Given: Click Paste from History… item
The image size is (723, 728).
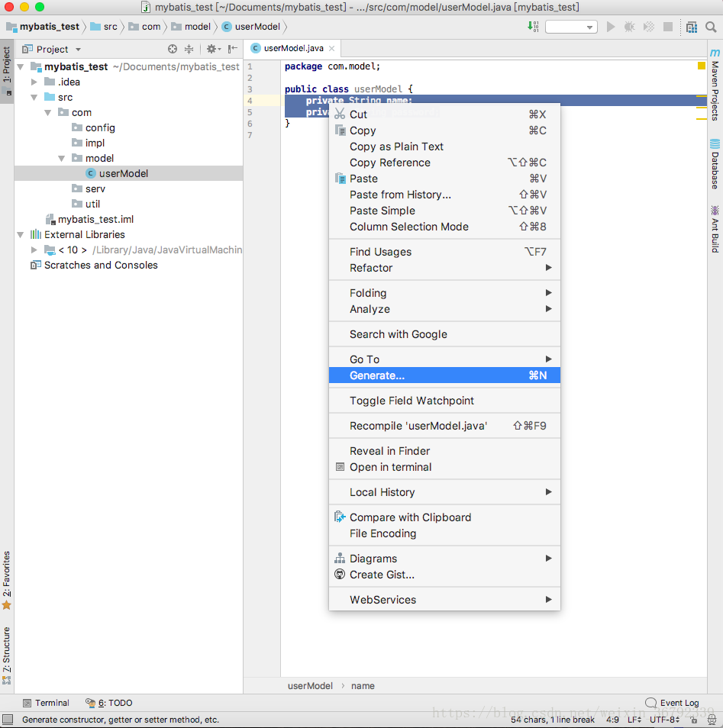Looking at the screenshot, I should point(444,195).
